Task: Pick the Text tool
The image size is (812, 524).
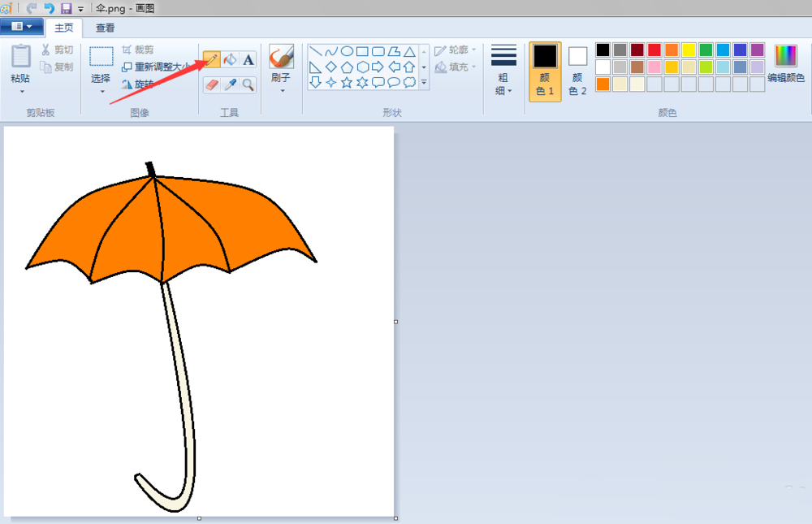Action: (x=248, y=59)
